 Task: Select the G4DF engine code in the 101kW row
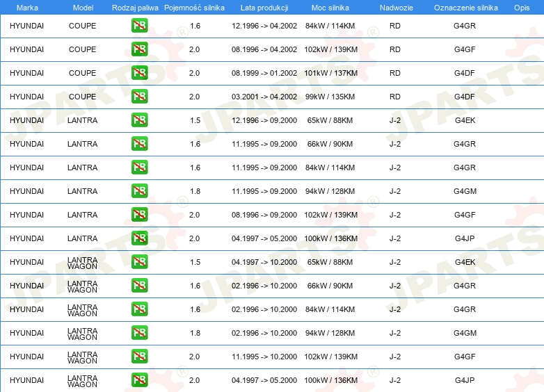point(465,73)
